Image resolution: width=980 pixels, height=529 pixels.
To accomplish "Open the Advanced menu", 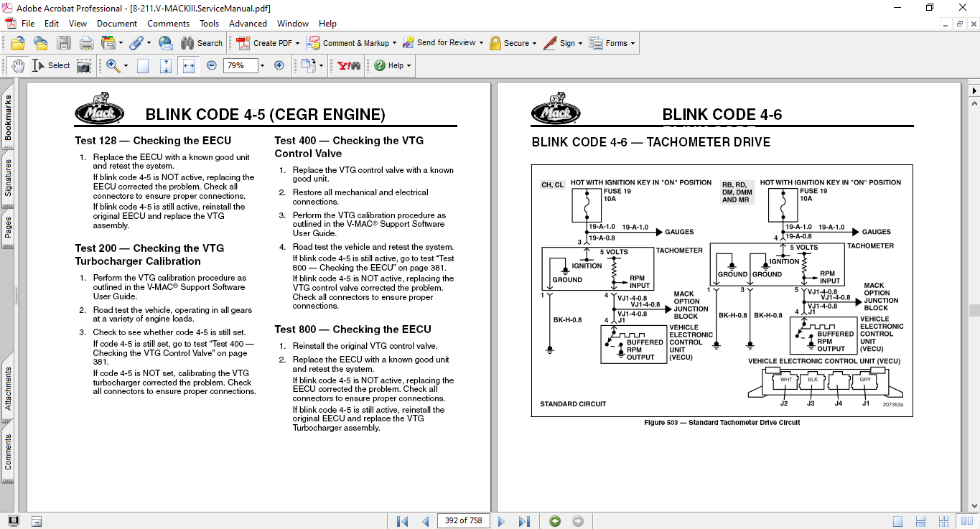I will click(248, 24).
